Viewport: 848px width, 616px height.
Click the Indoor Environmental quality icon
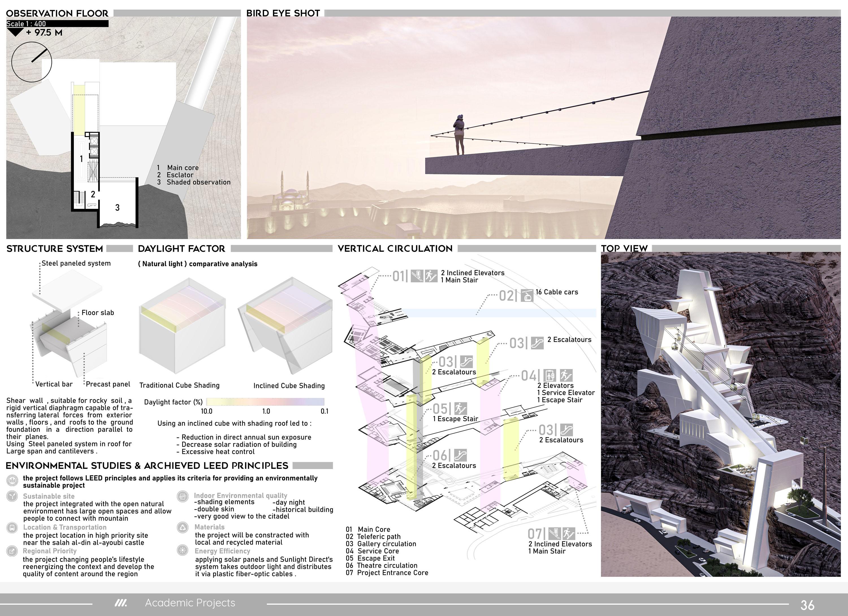click(x=183, y=496)
